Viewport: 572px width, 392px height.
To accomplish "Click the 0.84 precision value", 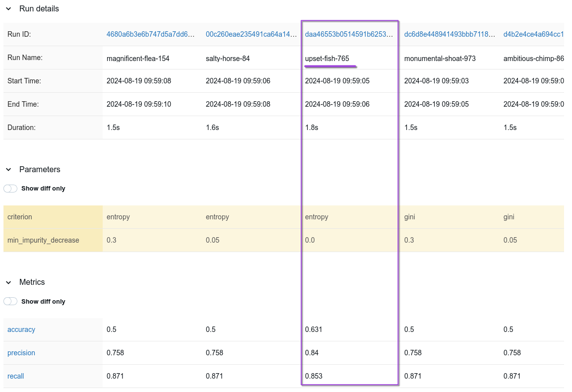I will 312,353.
